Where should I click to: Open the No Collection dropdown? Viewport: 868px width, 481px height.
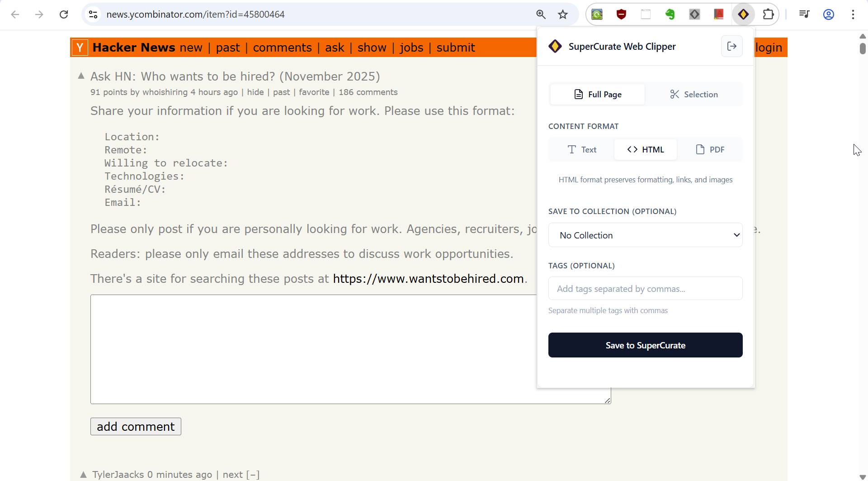[646, 235]
